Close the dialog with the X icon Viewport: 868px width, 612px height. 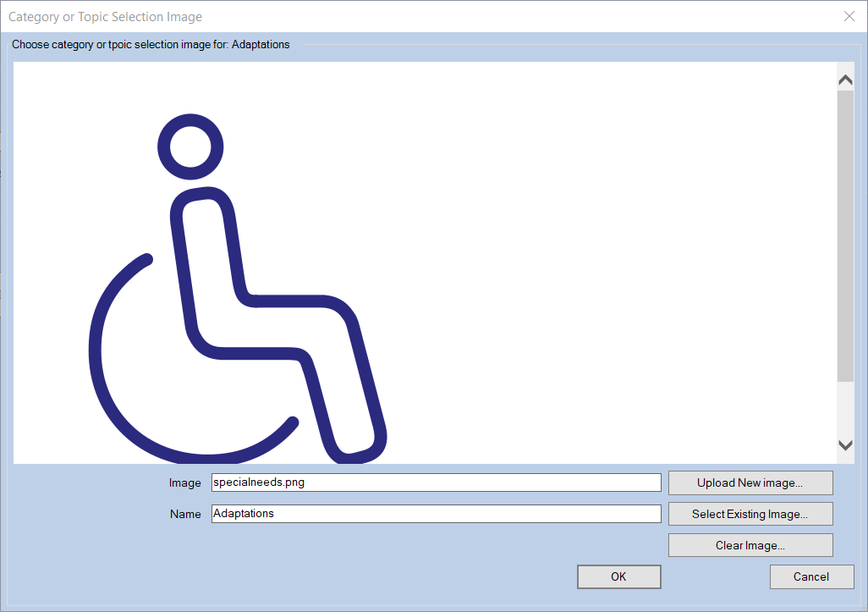click(x=849, y=16)
